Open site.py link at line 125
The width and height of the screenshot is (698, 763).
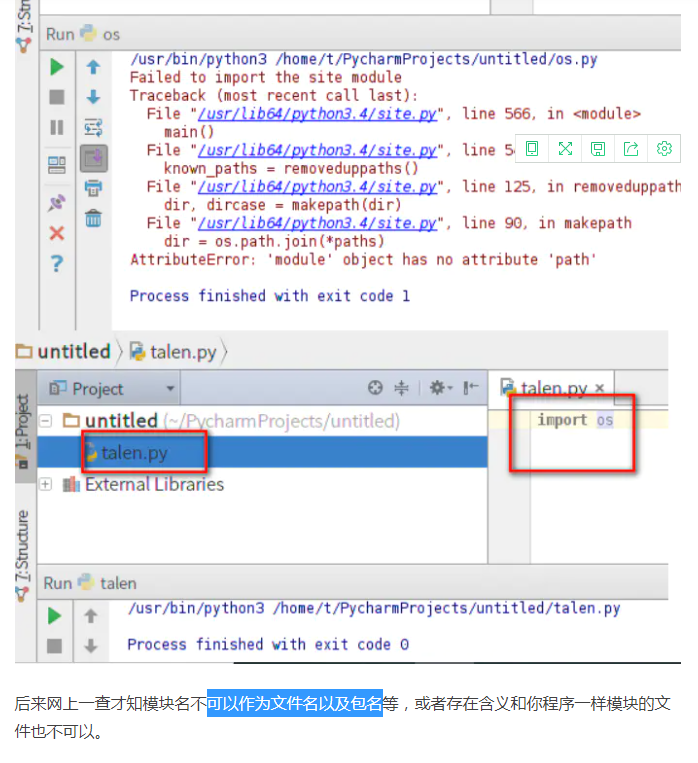click(317, 187)
